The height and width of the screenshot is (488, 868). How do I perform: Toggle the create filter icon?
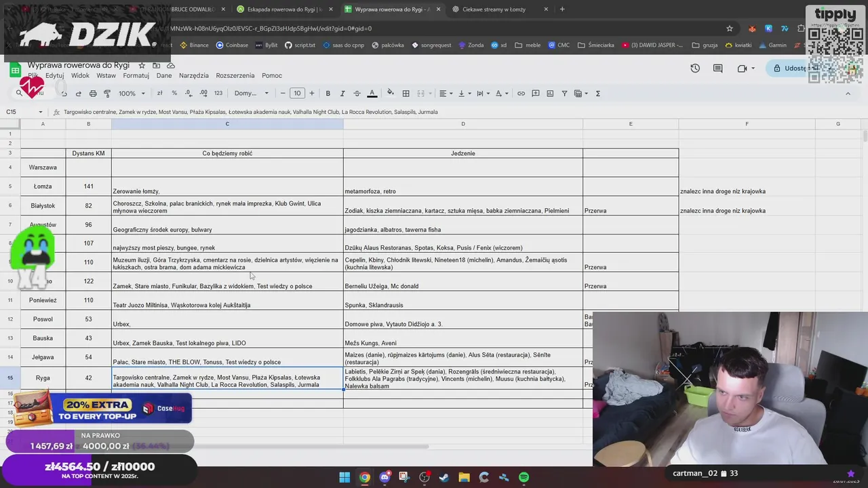click(x=564, y=94)
